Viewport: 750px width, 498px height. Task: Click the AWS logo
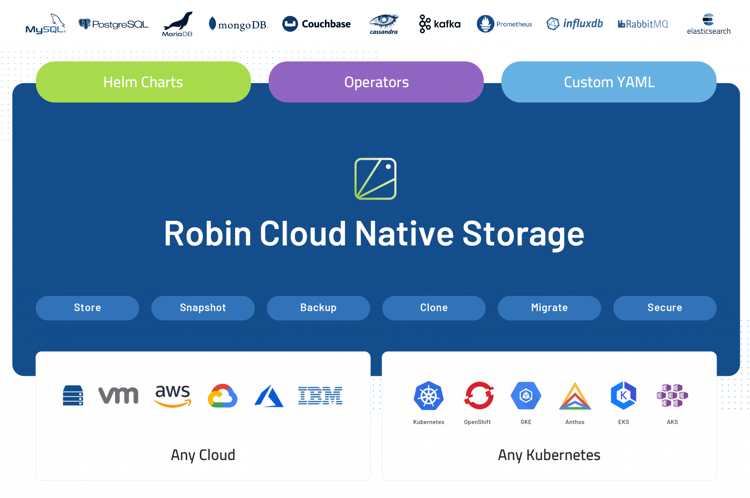(x=173, y=396)
